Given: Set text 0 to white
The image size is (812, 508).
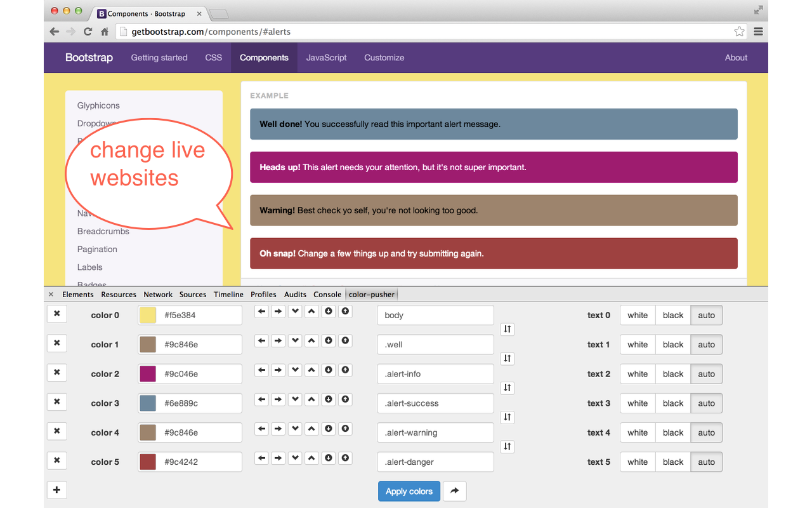Looking at the screenshot, I should point(638,315).
